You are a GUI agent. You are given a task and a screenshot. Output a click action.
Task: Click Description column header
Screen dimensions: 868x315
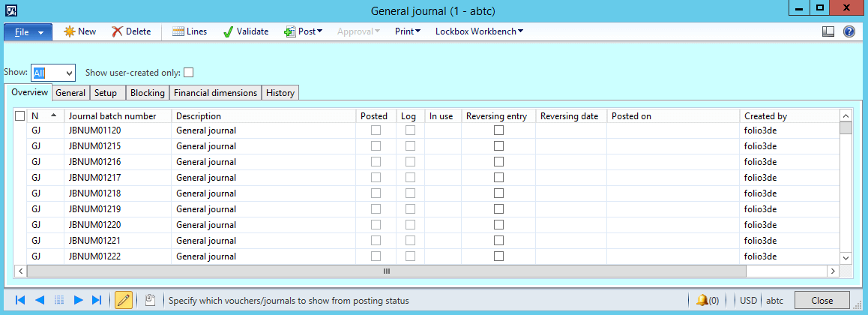[x=264, y=116]
